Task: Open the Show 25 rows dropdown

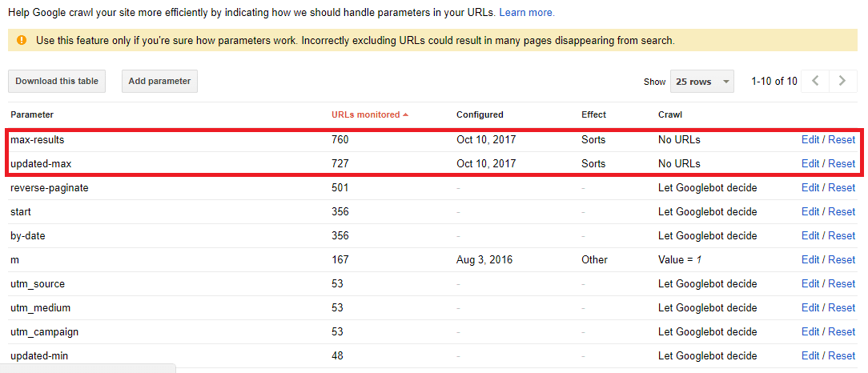Action: coord(702,82)
